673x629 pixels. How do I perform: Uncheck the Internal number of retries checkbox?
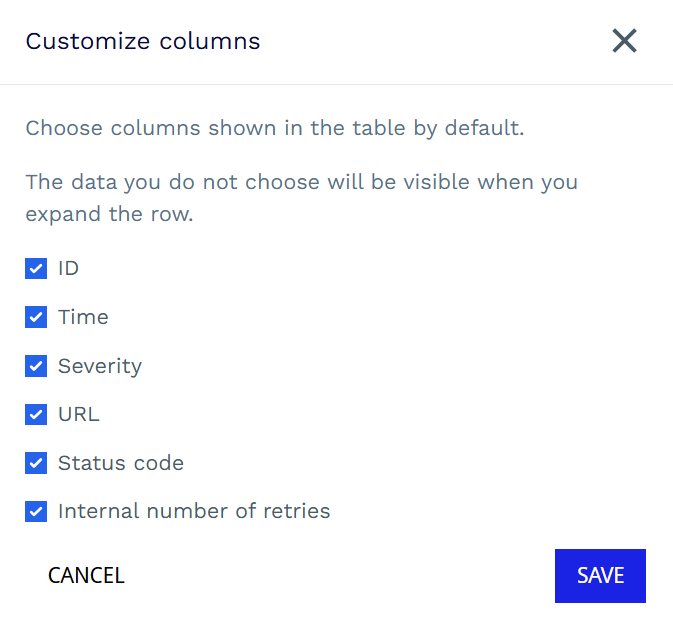[36, 511]
